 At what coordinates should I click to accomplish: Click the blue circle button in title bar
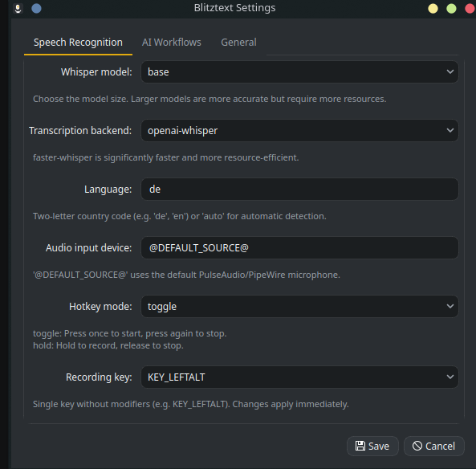(x=36, y=8)
